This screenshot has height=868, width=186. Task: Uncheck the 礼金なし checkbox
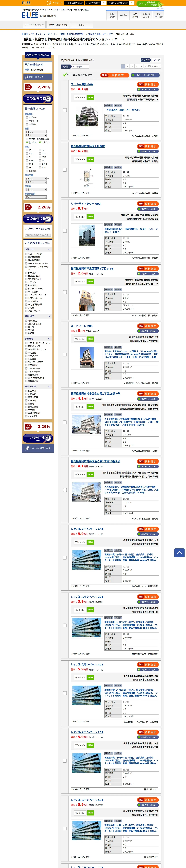coord(40,142)
